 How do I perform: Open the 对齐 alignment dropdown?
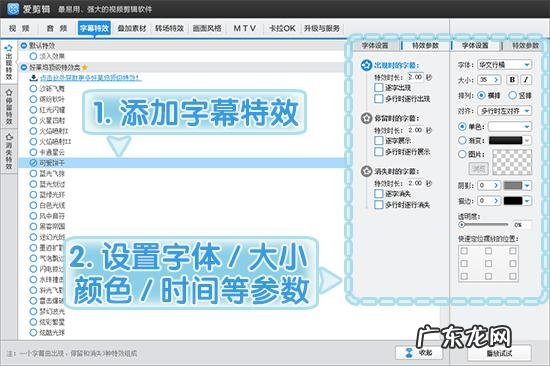pos(505,111)
